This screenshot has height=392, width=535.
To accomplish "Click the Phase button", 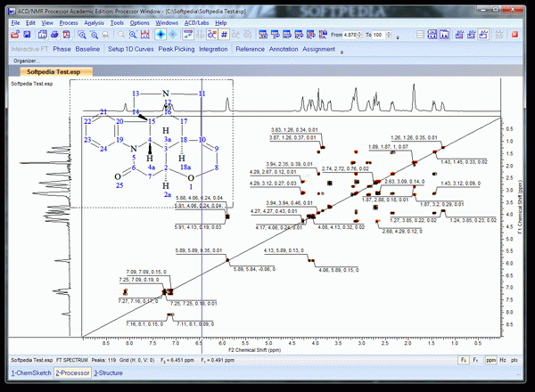I will 62,49.
